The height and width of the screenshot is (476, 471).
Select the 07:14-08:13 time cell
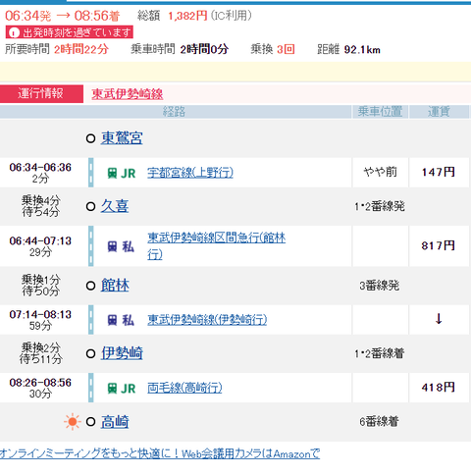point(40,320)
